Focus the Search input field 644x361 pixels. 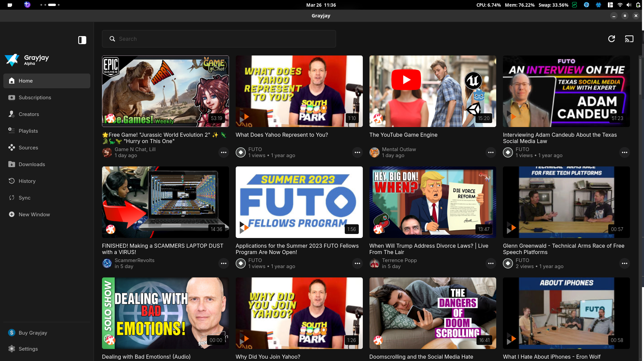pos(219,39)
